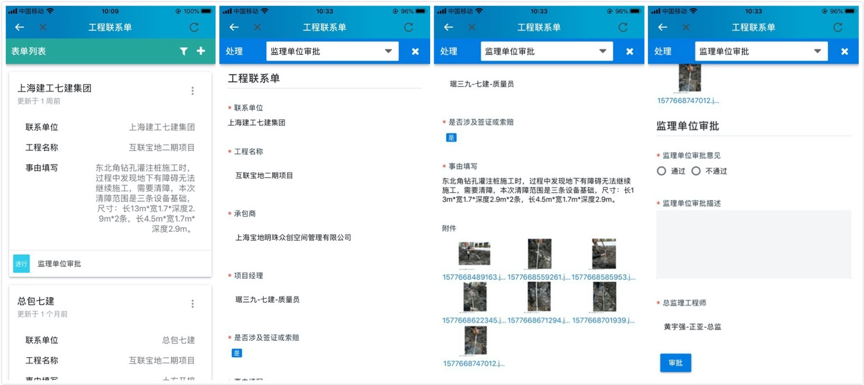Screen dimensions: 864x385
Task: Refresh the screen showing the 承包商 field
Action: pos(408,28)
